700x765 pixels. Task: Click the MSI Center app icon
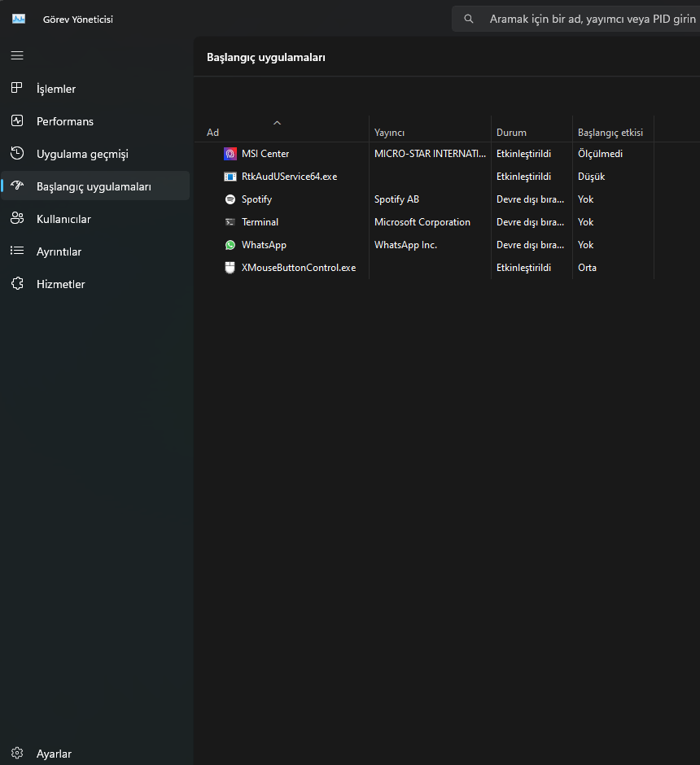pyautogui.click(x=230, y=154)
